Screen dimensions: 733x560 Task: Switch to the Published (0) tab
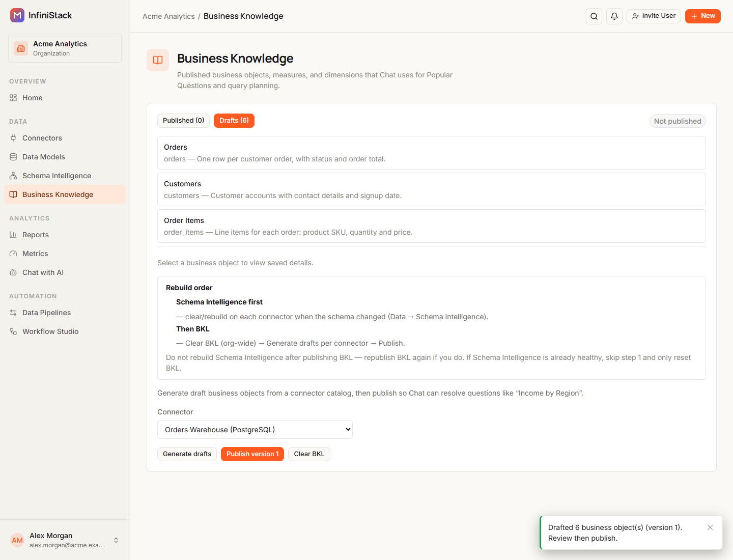pos(183,121)
